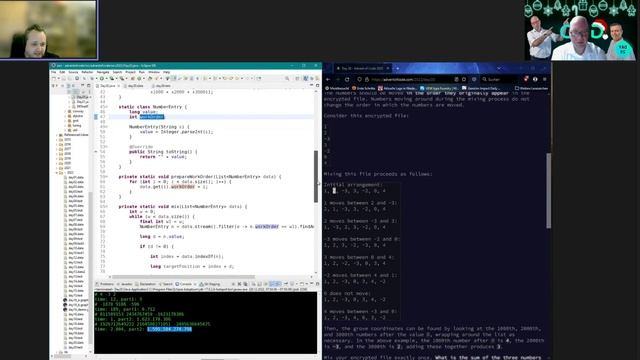This screenshot has height=360, width=640.
Task: Maximize the editor area in Eclipse
Action: pos(317,85)
